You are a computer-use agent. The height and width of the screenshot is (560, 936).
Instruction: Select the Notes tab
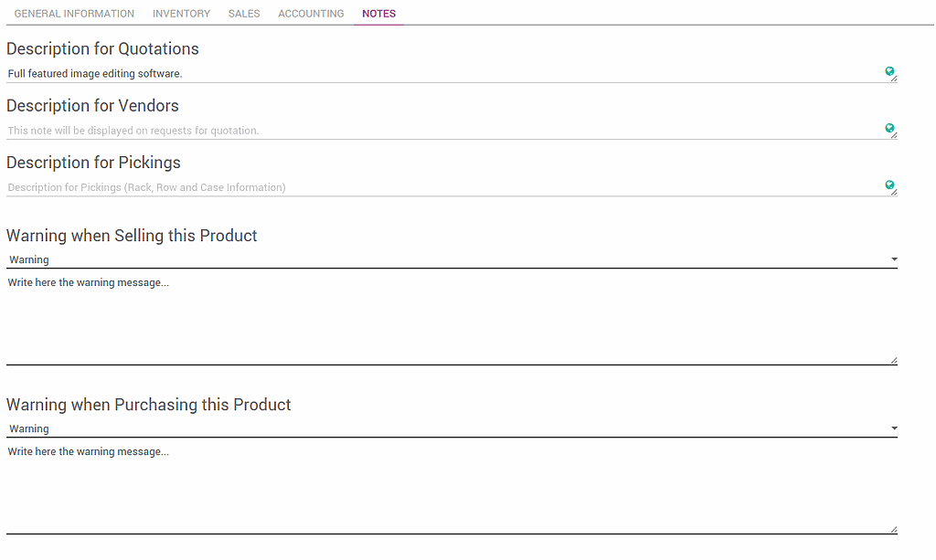coord(378,14)
